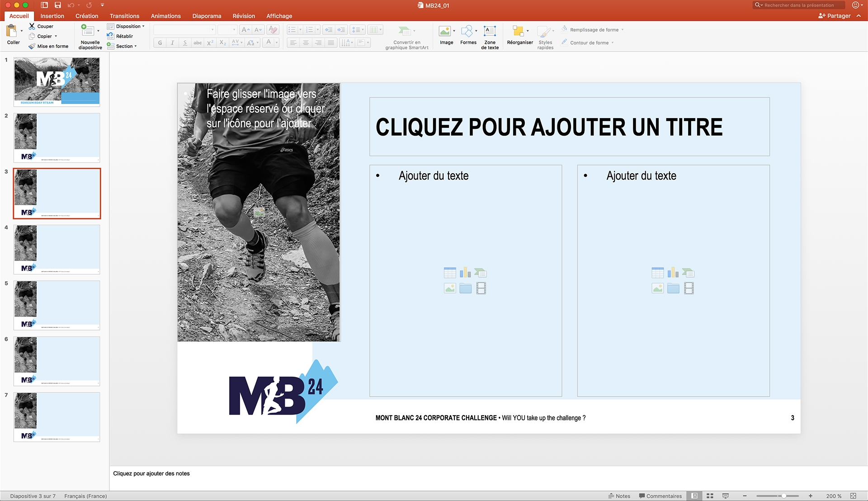Select slide 1 thumbnail
The height and width of the screenshot is (501, 868).
point(57,82)
